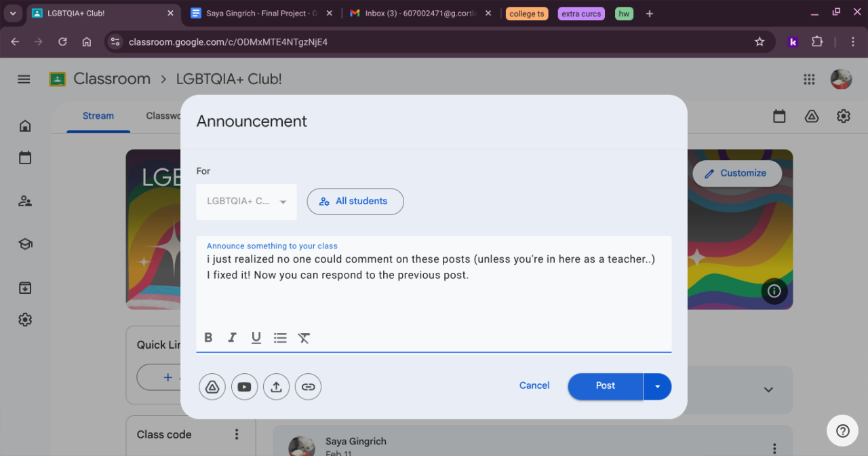The width and height of the screenshot is (868, 456).
Task: Open the LGBTQIA+ class selector dropdown
Action: coord(246,202)
